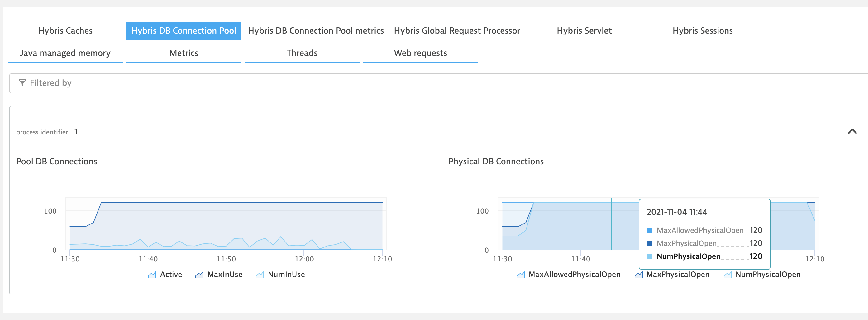Open the Metrics tab

[184, 53]
